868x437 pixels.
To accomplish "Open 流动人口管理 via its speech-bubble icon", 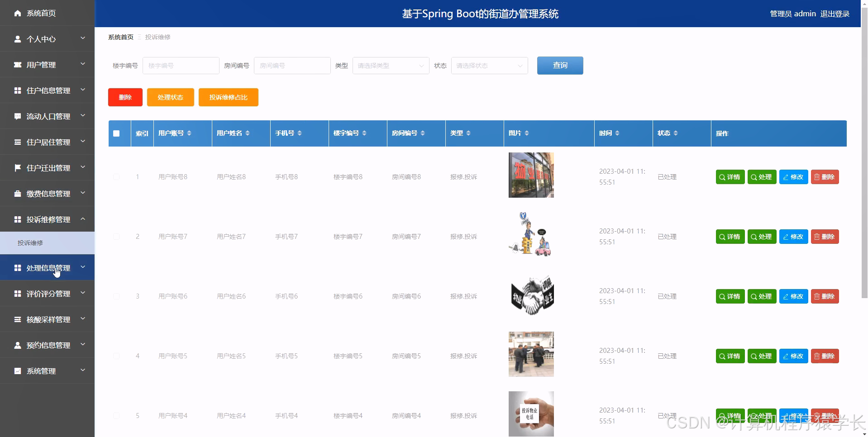I will click(17, 116).
